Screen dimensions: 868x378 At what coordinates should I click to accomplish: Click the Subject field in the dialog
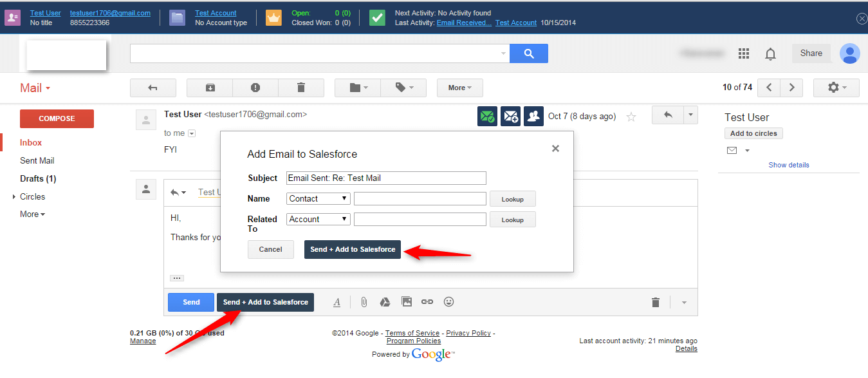coord(386,178)
